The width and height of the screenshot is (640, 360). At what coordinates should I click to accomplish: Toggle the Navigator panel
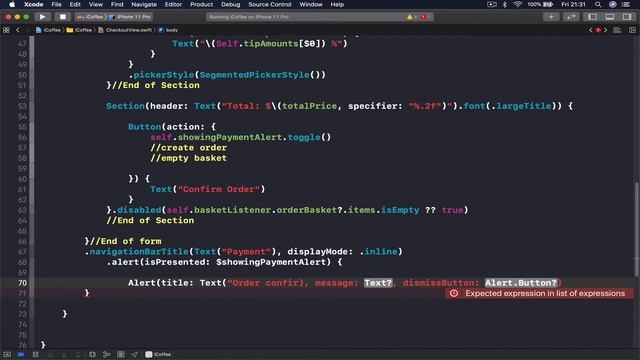click(592, 17)
